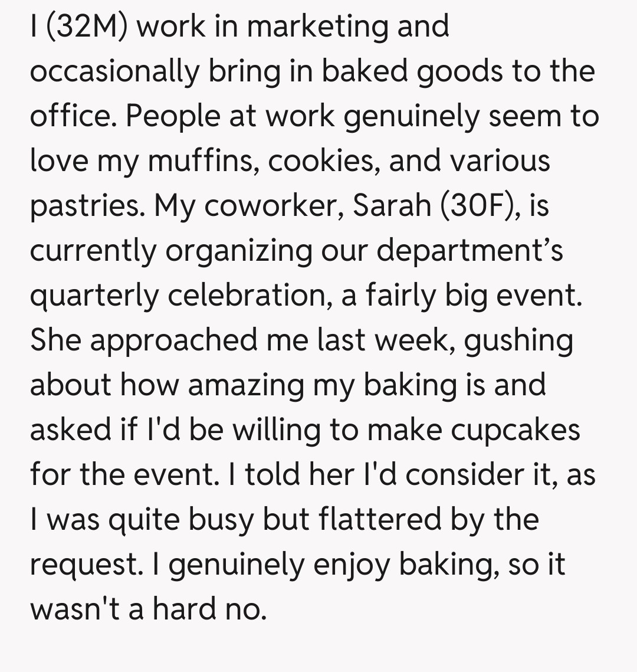Click the word "cupcakes"
637x672 pixels.
(x=515, y=430)
